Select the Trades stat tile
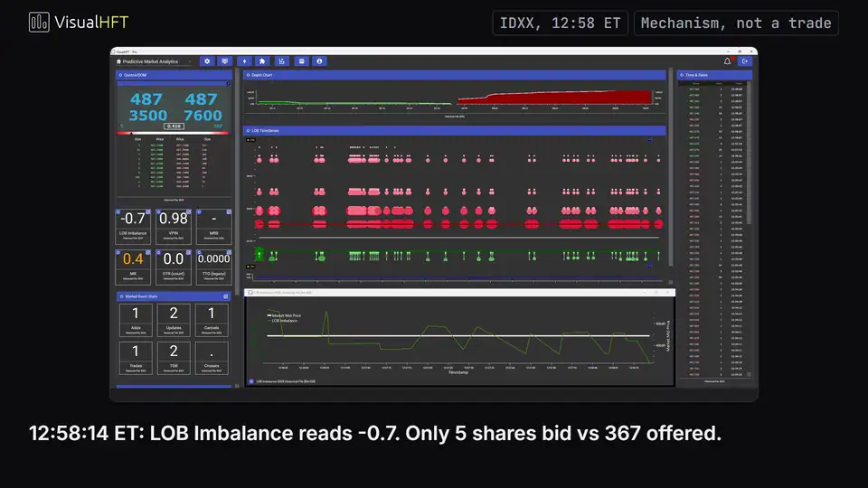The image size is (868, 488). tap(136, 358)
